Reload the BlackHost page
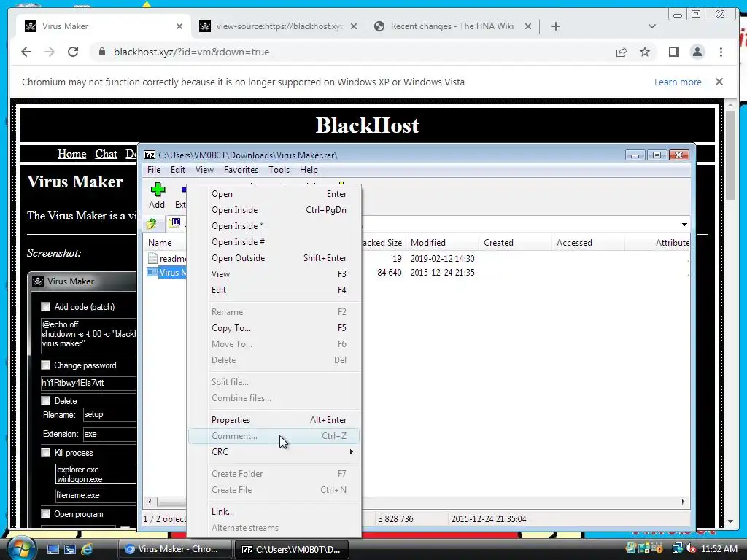The width and height of the screenshot is (747, 560). tap(73, 52)
